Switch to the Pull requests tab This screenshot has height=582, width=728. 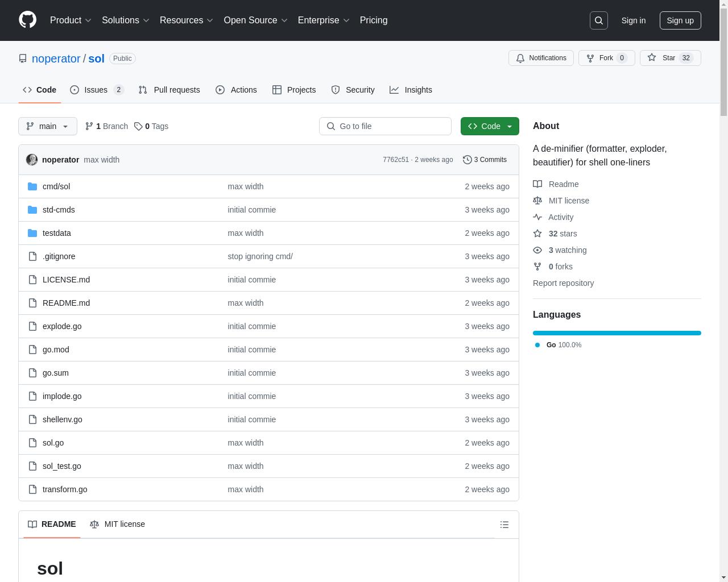tap(169, 90)
